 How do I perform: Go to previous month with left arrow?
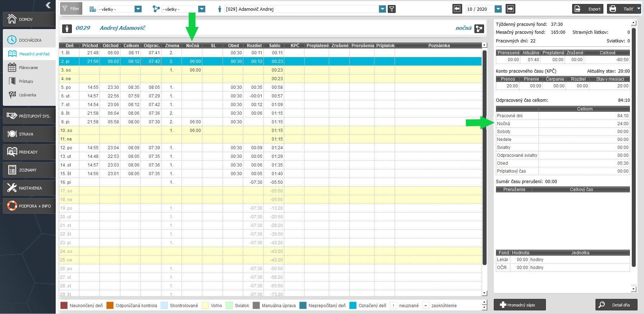click(457, 9)
